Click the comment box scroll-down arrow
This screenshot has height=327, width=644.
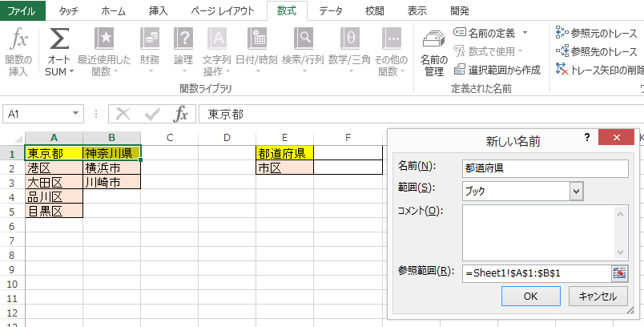(620, 252)
